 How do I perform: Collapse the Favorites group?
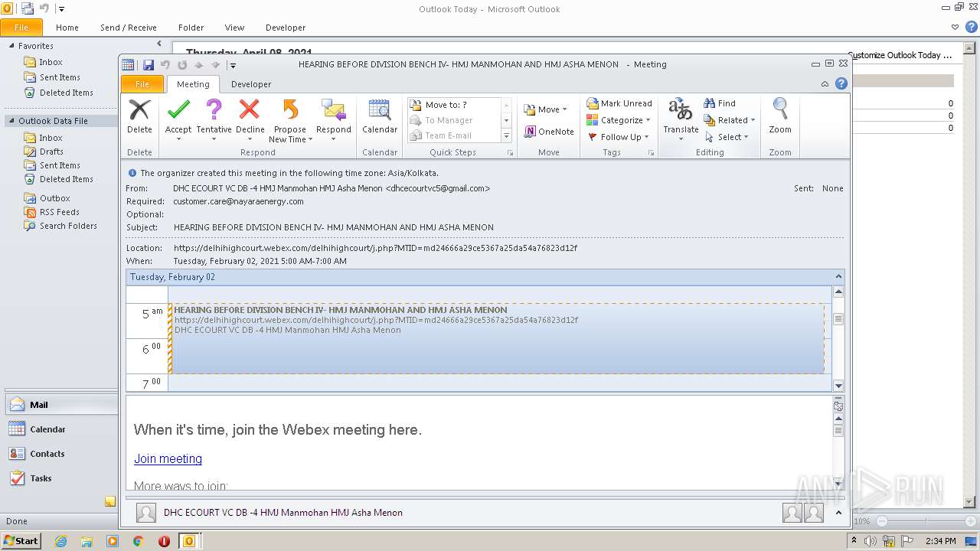(x=11, y=46)
